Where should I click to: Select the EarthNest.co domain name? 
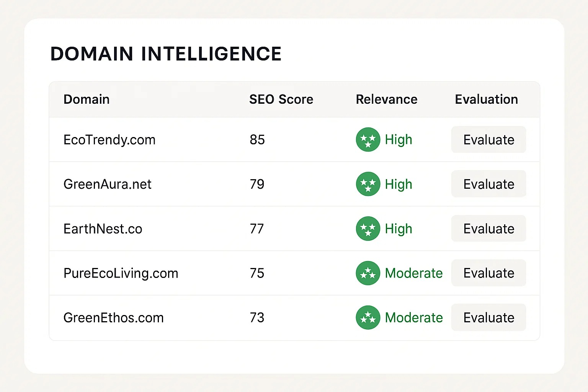coord(103,229)
